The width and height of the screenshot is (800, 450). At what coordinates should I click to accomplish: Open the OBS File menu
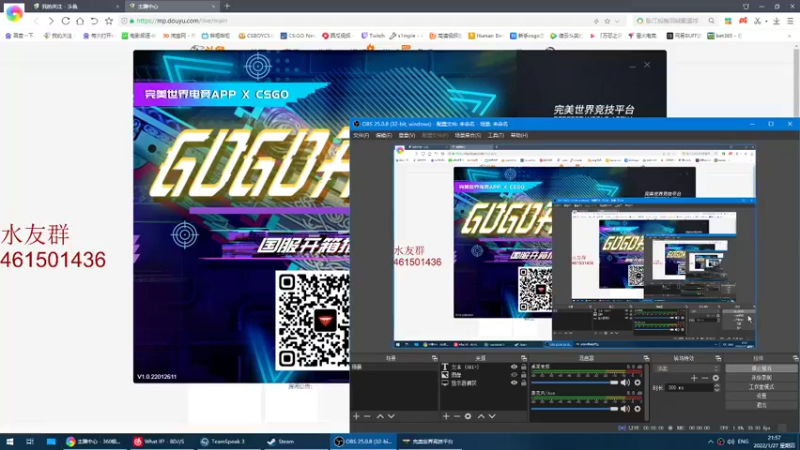coord(361,135)
